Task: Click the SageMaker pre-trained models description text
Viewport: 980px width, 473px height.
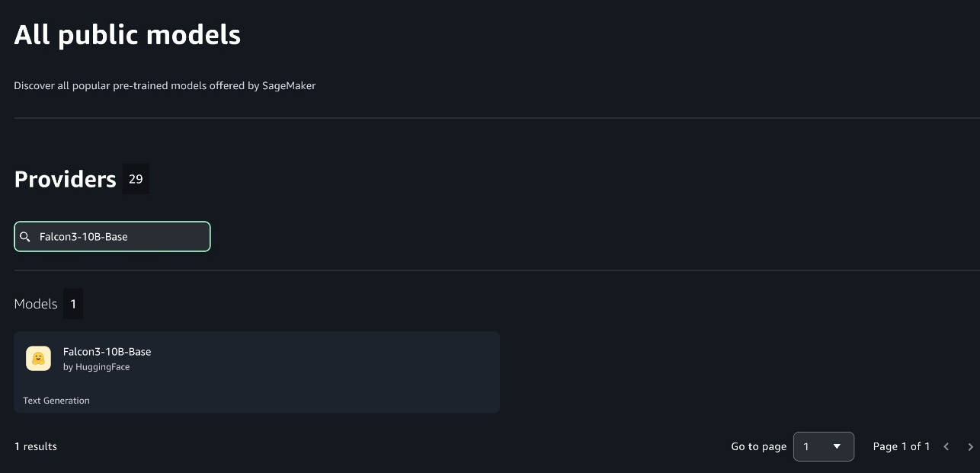Action: tap(165, 86)
